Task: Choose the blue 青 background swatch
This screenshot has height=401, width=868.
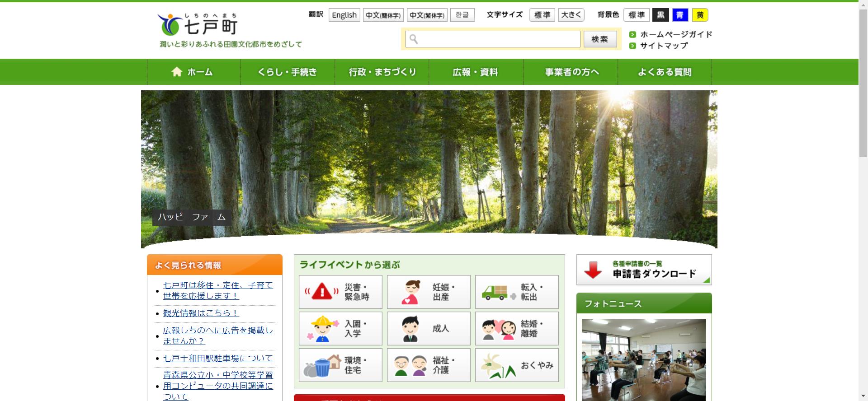Action: 680,15
